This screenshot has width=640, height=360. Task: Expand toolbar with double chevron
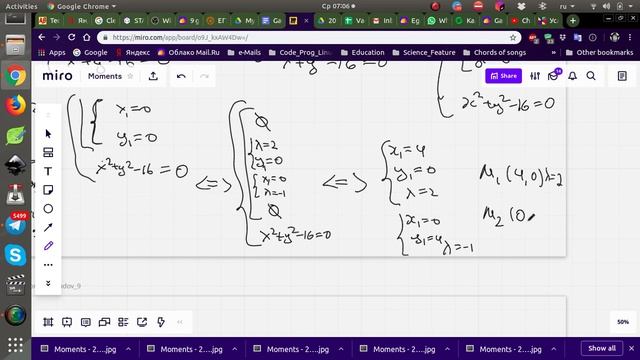click(x=48, y=283)
